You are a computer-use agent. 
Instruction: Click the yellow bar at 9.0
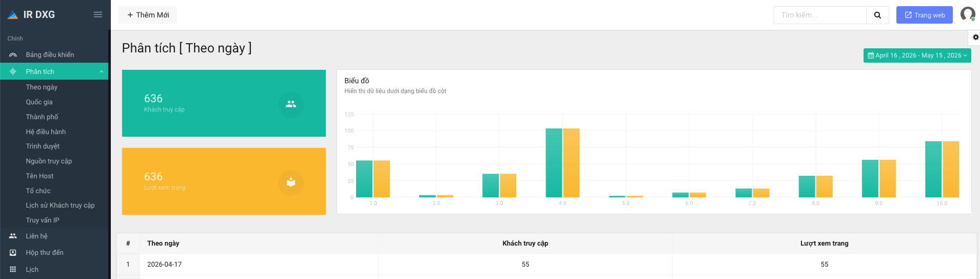(888, 179)
